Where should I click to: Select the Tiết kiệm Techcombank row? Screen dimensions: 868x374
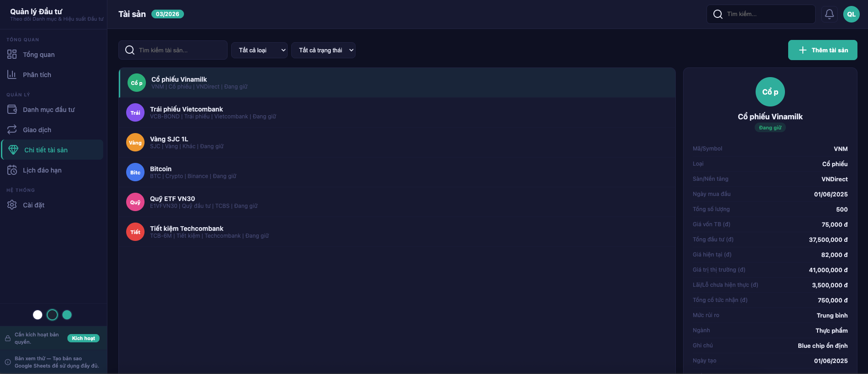click(x=397, y=232)
